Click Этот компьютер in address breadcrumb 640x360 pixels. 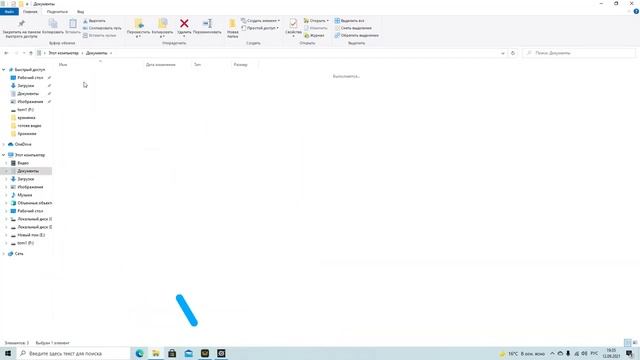pyautogui.click(x=63, y=53)
